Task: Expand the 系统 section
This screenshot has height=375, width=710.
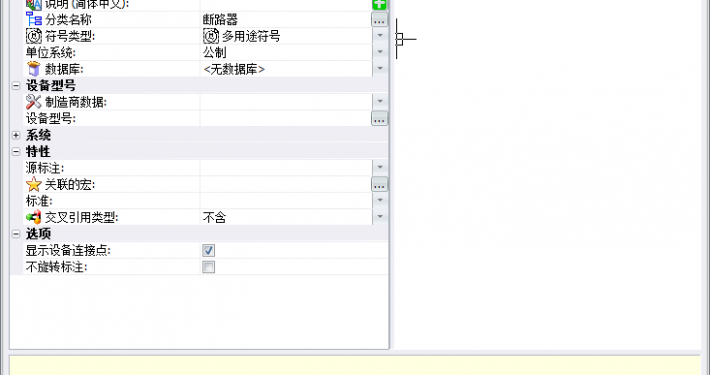Action: point(16,135)
